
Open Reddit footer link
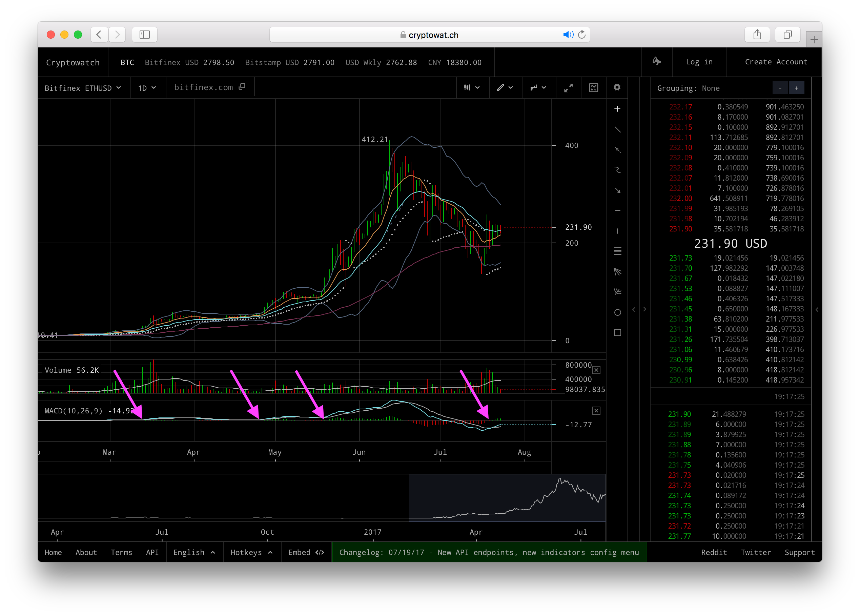(714, 552)
